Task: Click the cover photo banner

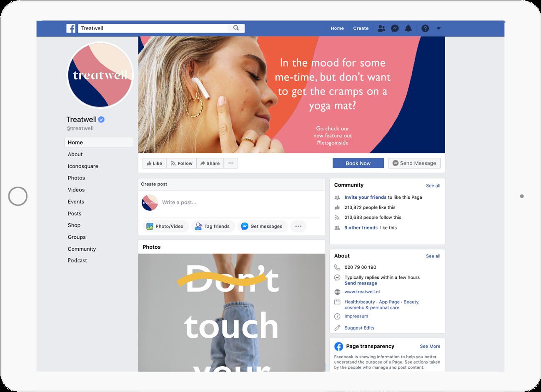Action: [291, 95]
